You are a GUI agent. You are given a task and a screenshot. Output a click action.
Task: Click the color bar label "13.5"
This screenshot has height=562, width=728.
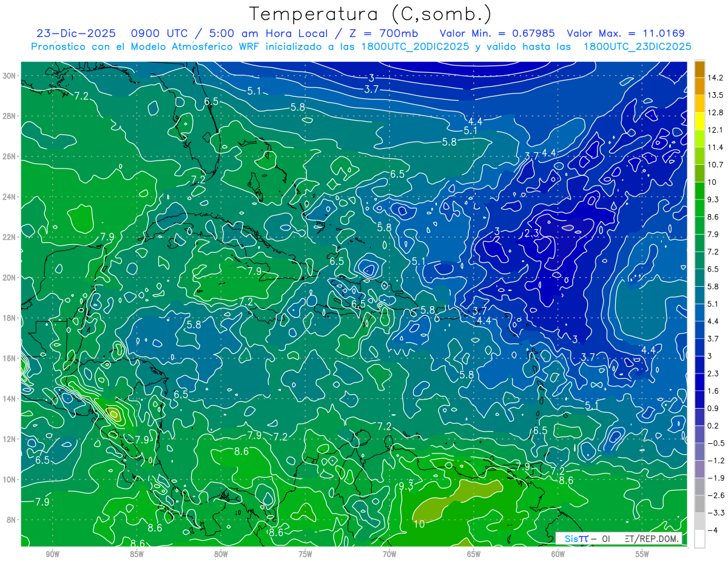pos(715,95)
